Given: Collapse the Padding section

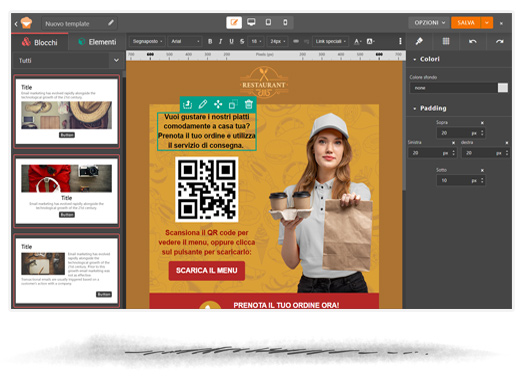Looking at the screenshot, I should (x=415, y=108).
